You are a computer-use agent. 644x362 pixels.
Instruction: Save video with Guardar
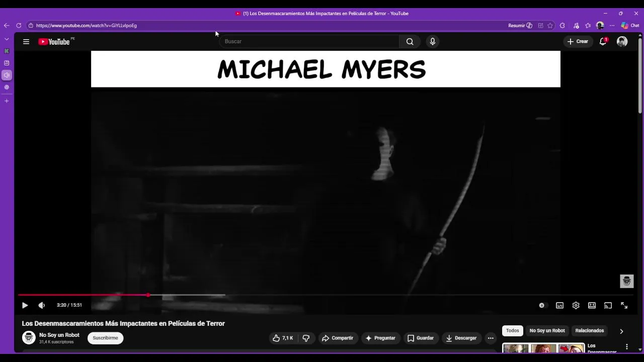pyautogui.click(x=420, y=338)
